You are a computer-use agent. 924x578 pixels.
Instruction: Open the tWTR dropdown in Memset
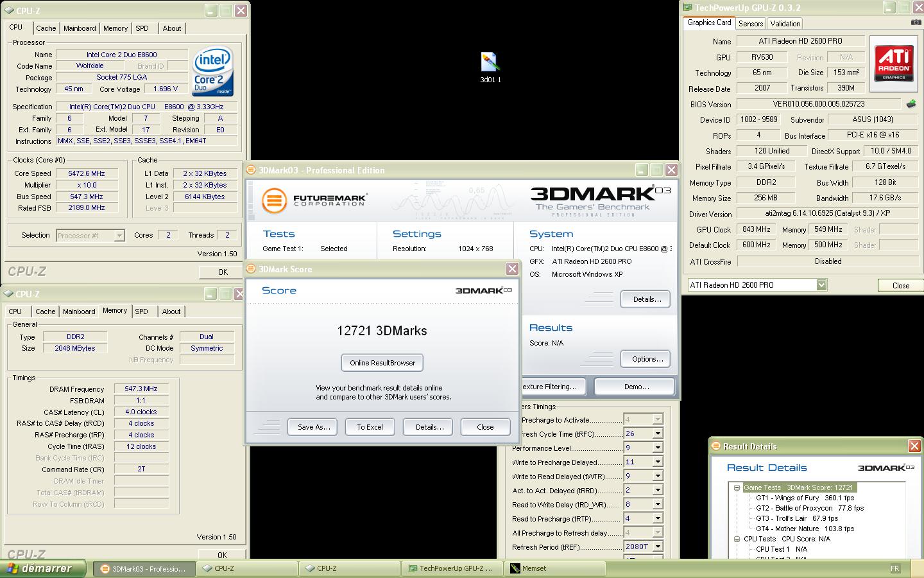click(x=657, y=476)
